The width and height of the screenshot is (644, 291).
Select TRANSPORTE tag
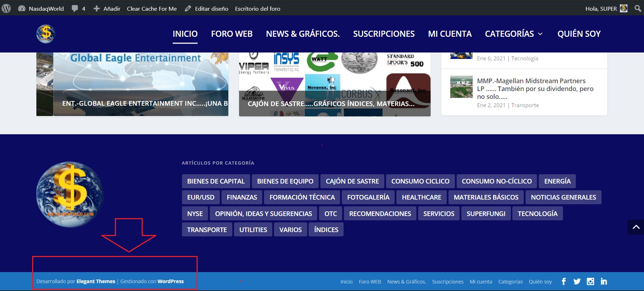[x=207, y=230]
